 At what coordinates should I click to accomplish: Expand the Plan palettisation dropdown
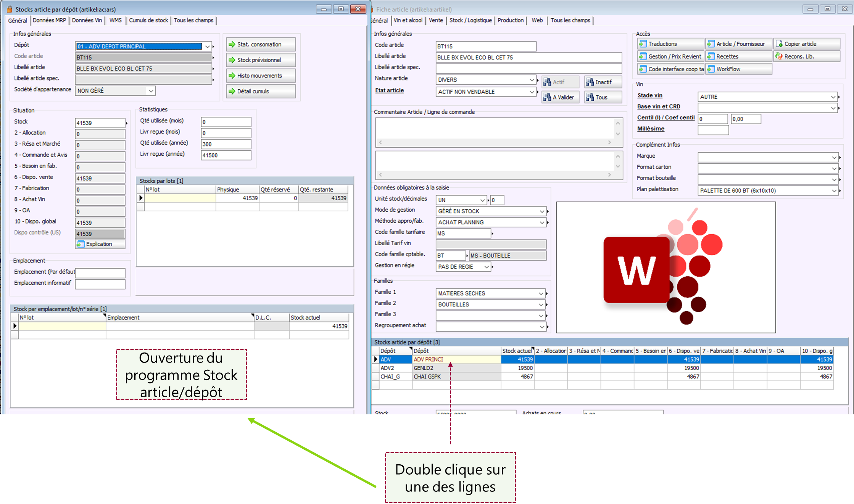coord(834,191)
